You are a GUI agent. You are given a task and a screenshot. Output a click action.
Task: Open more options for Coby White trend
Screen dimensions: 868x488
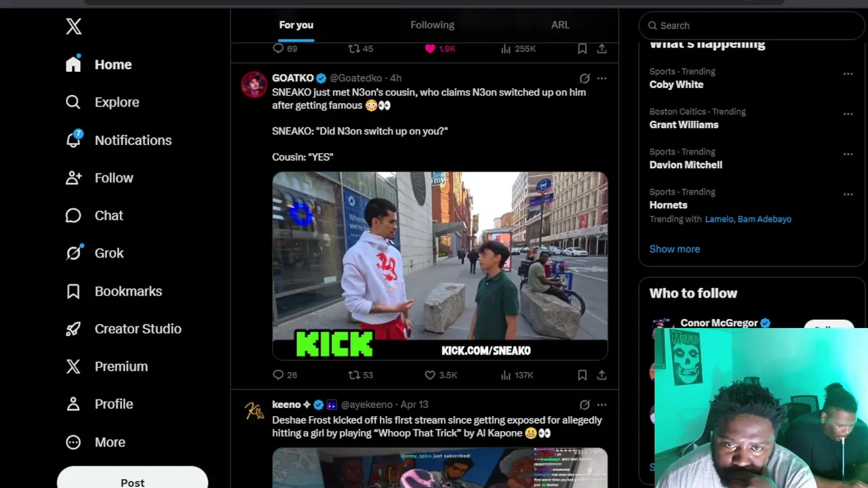tap(848, 74)
